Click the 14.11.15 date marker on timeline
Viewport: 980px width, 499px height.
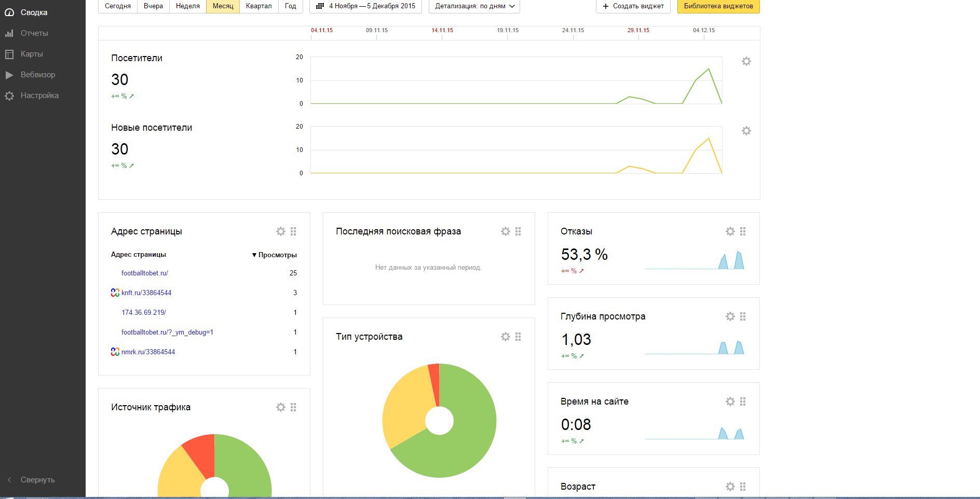(x=442, y=30)
